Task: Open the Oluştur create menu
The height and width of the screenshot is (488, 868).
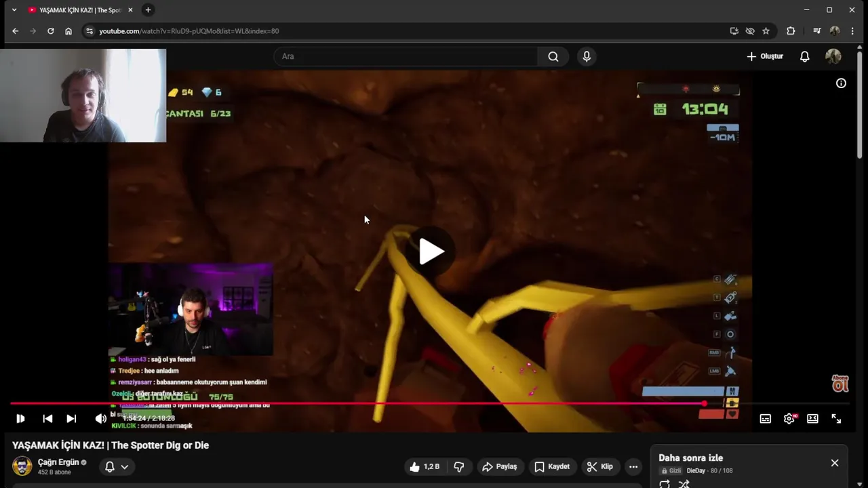Action: point(765,56)
